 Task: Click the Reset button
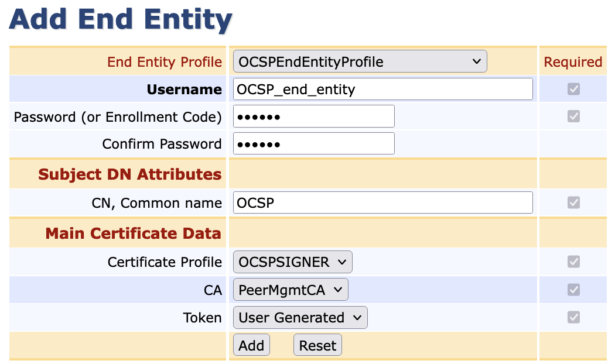click(x=317, y=345)
